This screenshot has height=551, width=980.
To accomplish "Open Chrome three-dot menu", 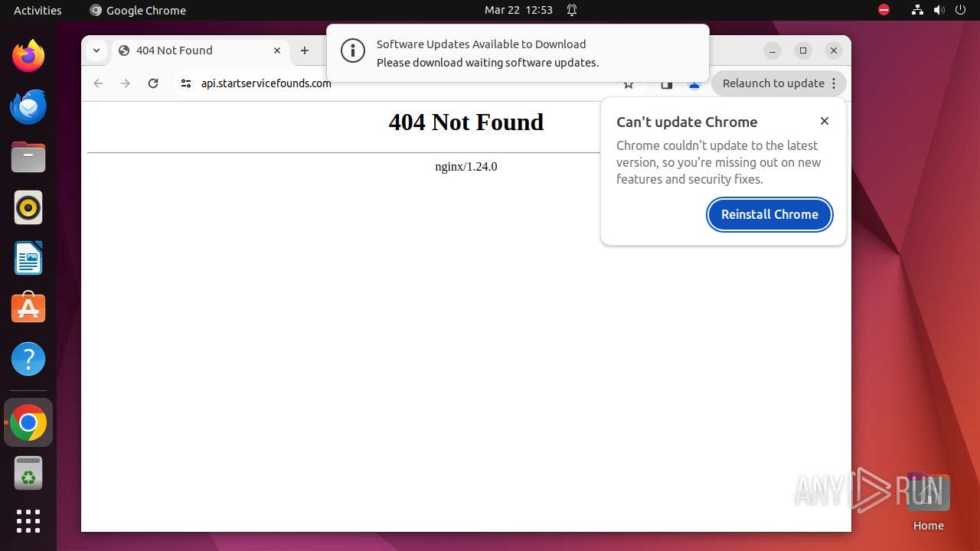I will click(834, 83).
